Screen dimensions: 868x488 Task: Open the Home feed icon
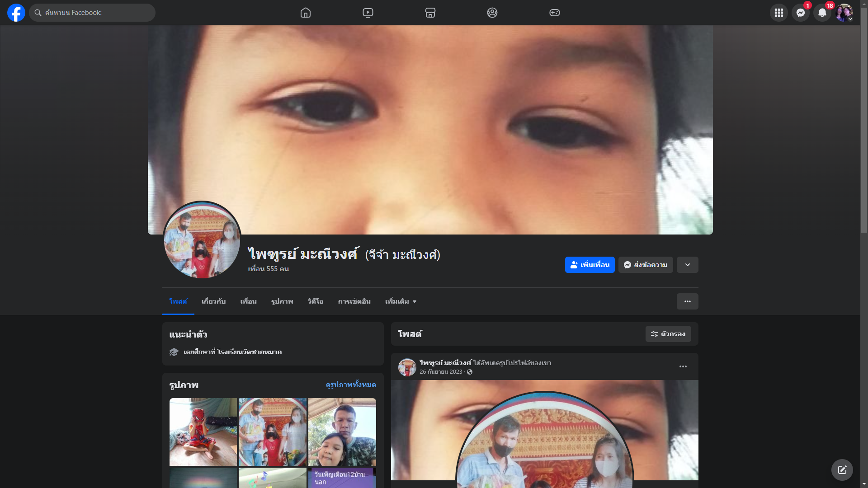point(306,13)
